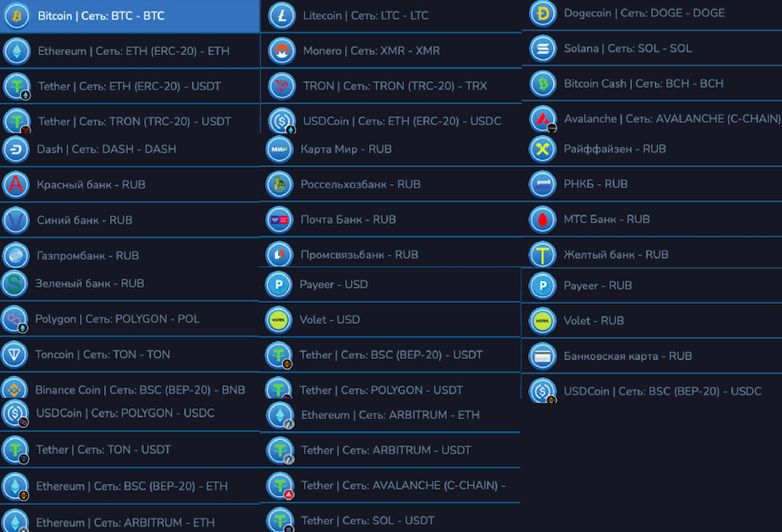Click the Payeer USD icon

[278, 285]
